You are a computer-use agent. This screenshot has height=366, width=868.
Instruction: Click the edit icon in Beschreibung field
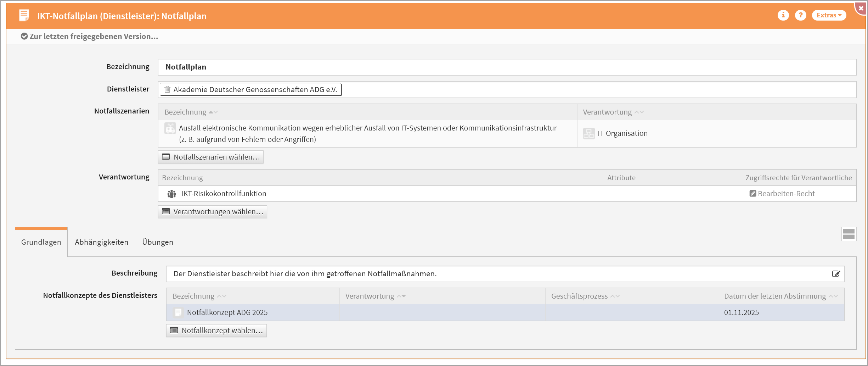click(x=836, y=274)
